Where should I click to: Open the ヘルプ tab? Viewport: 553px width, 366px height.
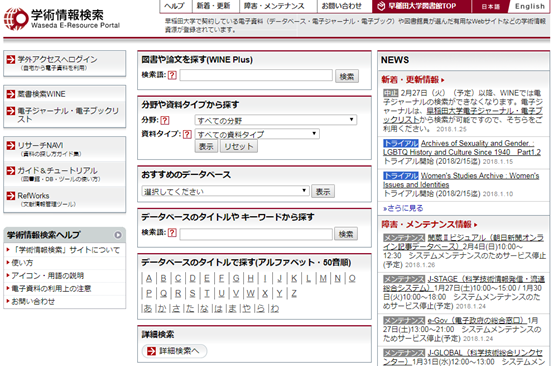[x=175, y=6]
